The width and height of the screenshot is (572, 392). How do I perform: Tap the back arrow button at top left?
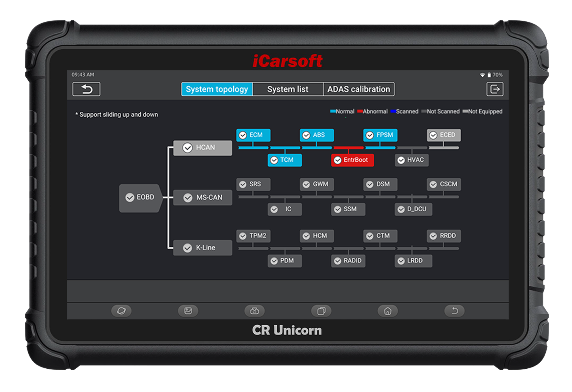pyautogui.click(x=86, y=89)
